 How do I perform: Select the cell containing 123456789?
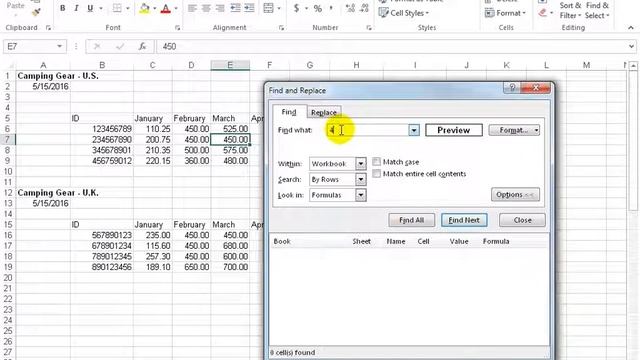coord(102,129)
